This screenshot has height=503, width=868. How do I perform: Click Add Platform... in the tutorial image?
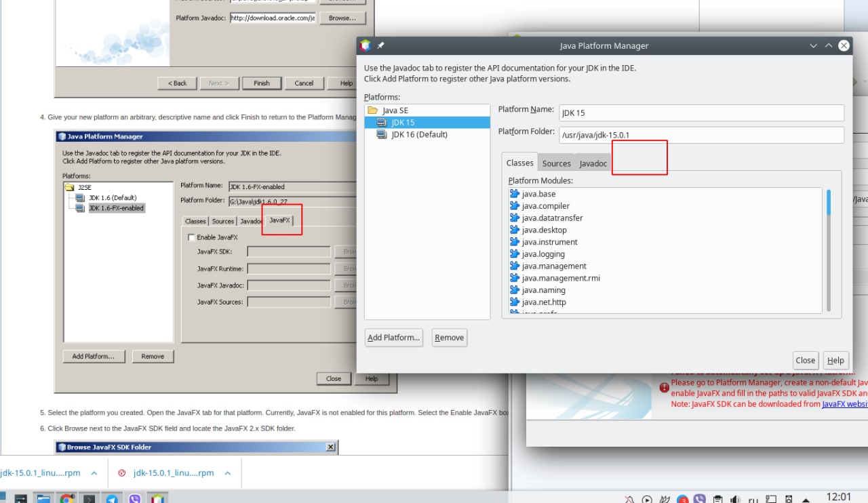pos(94,356)
